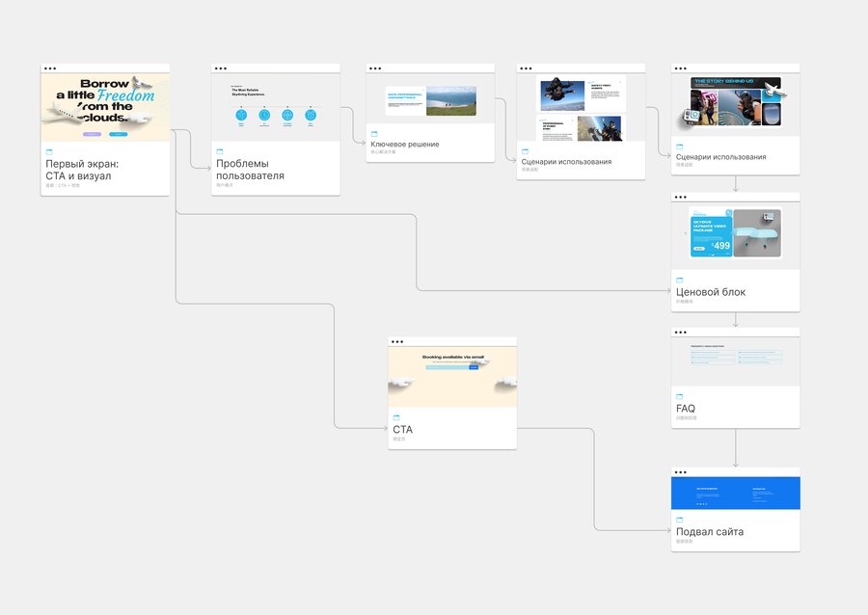
Task: Open three-dot menu on Ценовой блок card
Action: [x=681, y=197]
